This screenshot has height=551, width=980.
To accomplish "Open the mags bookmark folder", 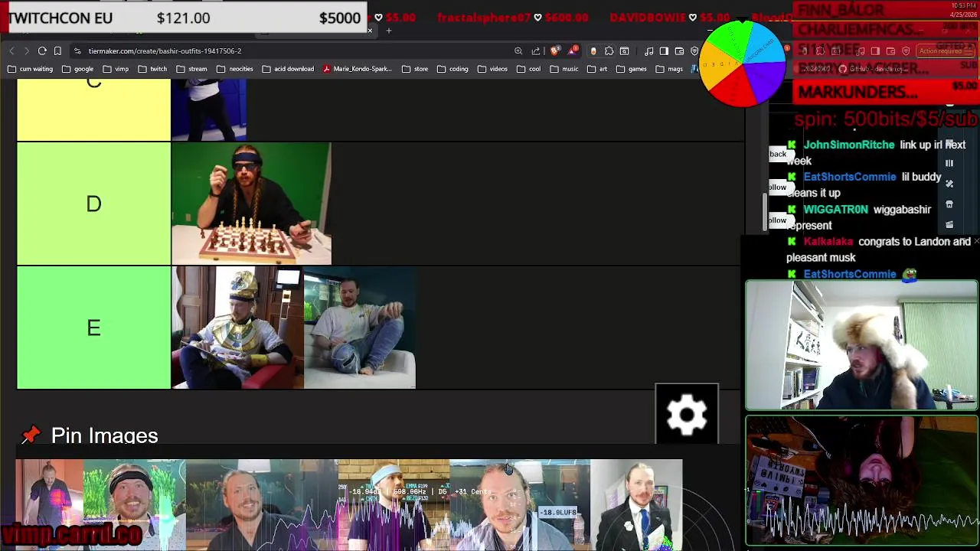I will click(669, 69).
